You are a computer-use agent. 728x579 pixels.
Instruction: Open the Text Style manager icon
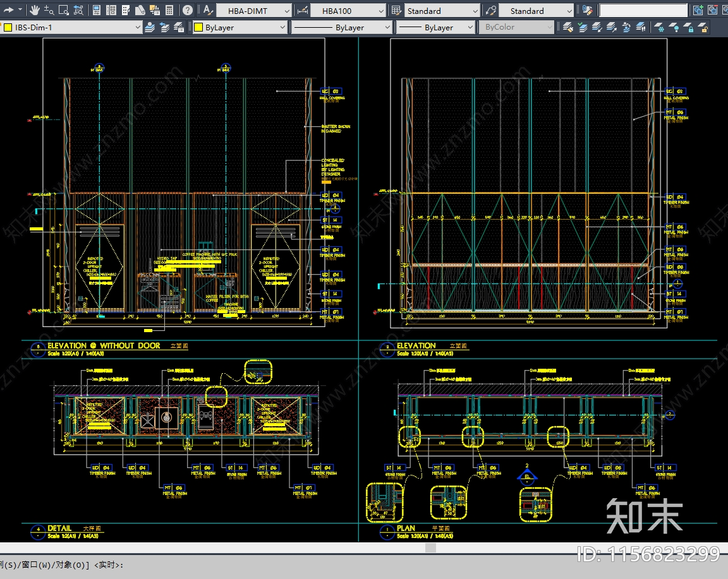pyautogui.click(x=207, y=10)
